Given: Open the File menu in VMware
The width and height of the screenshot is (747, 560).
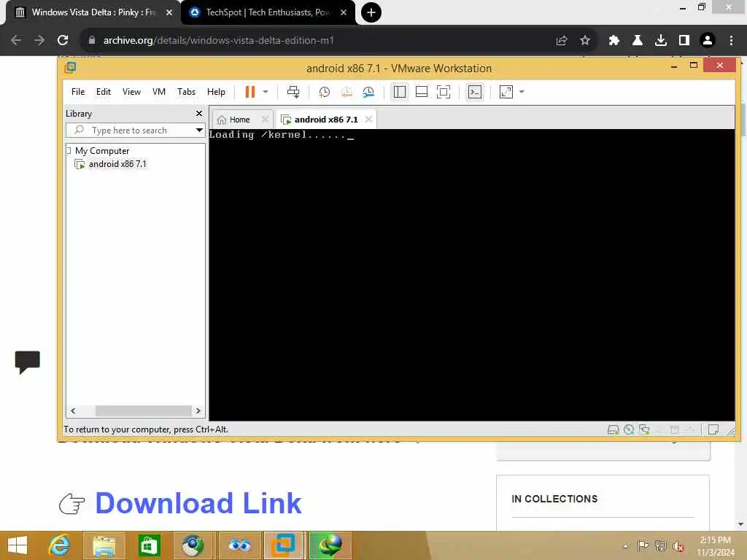Looking at the screenshot, I should pos(78,92).
